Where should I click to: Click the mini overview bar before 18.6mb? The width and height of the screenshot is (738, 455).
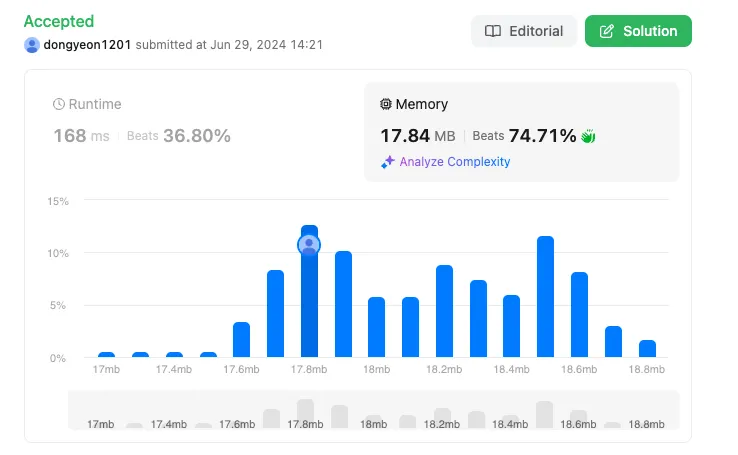[x=544, y=415]
